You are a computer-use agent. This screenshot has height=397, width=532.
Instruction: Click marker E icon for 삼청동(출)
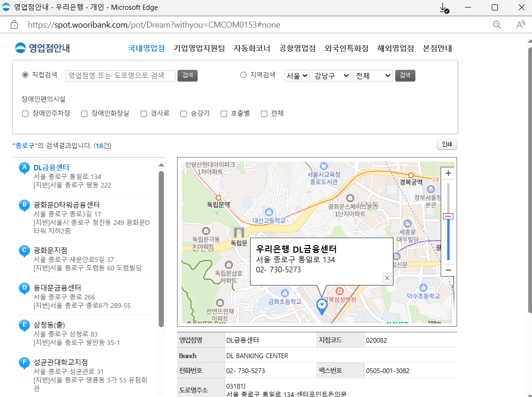click(24, 325)
